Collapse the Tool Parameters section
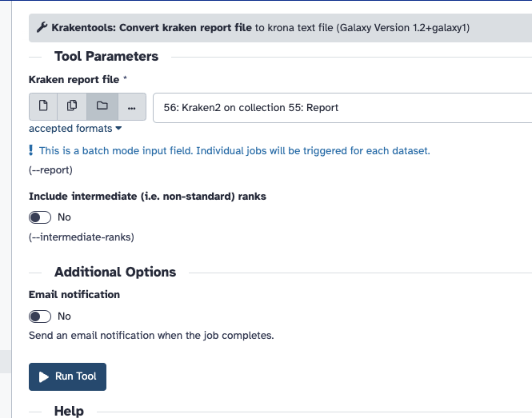This screenshot has height=418, width=532. 106,56
